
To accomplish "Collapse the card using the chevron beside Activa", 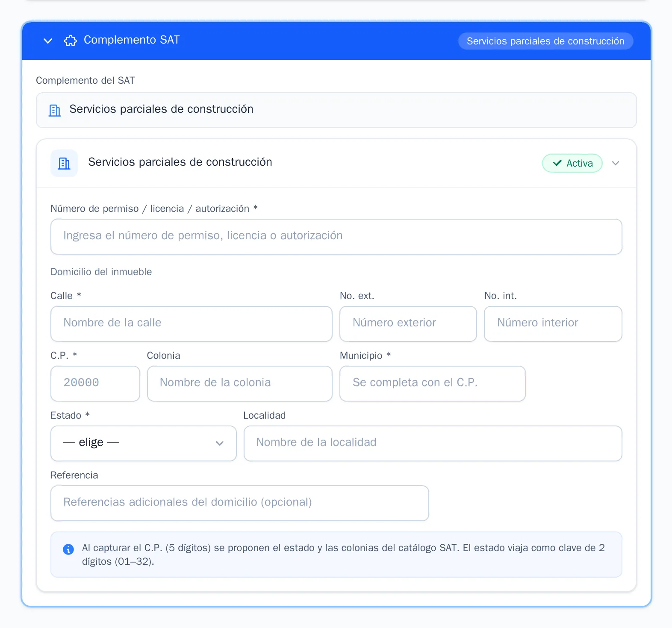I will (x=616, y=163).
